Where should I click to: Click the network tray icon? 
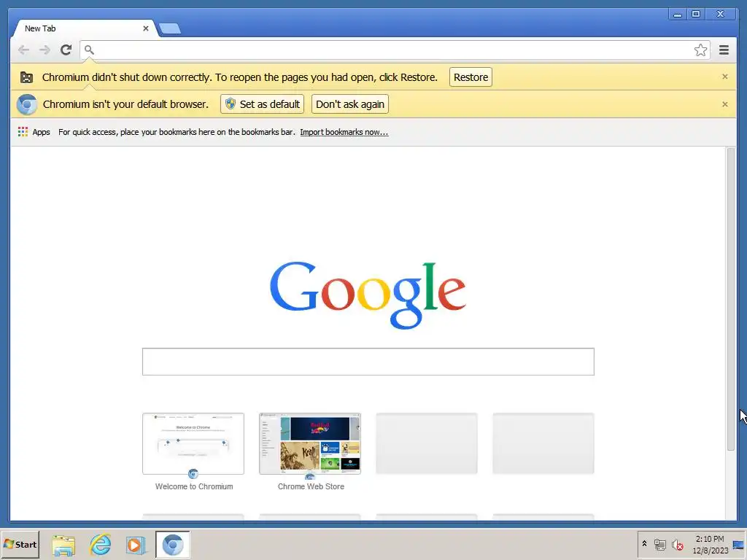pos(659,544)
